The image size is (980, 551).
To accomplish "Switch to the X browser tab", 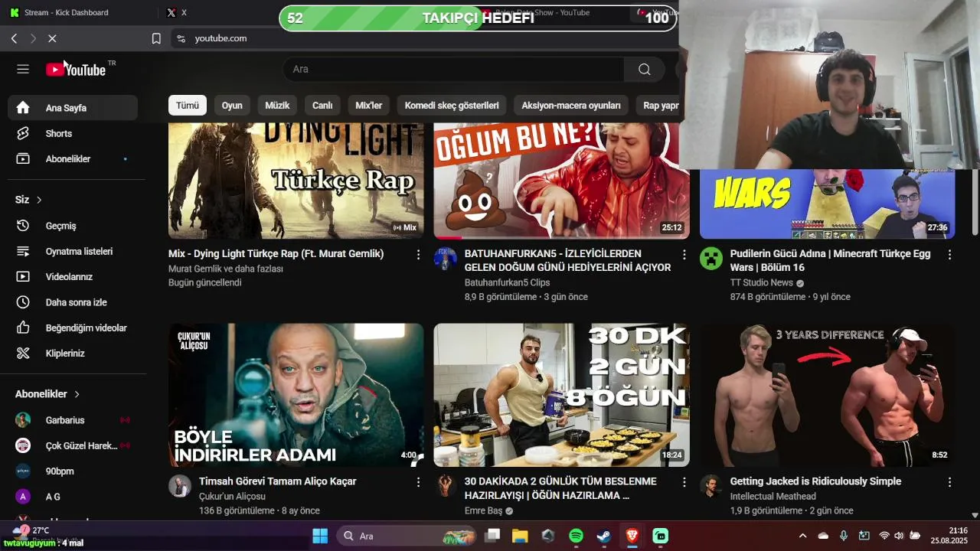I will point(184,12).
